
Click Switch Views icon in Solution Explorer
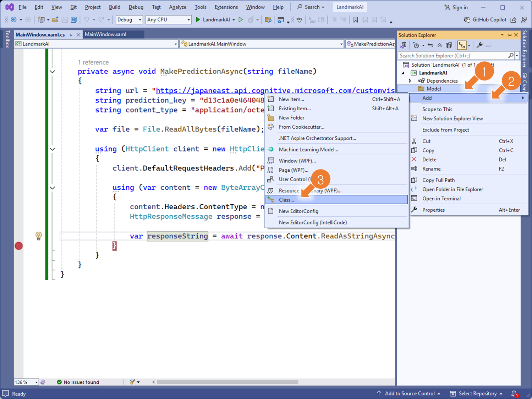point(403,45)
